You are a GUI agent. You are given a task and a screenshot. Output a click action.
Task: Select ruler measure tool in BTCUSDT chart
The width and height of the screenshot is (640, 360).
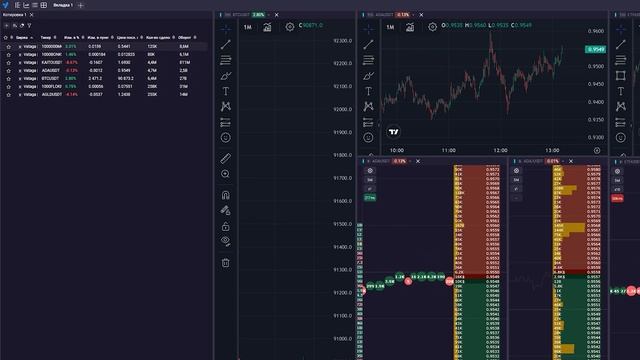[225, 158]
